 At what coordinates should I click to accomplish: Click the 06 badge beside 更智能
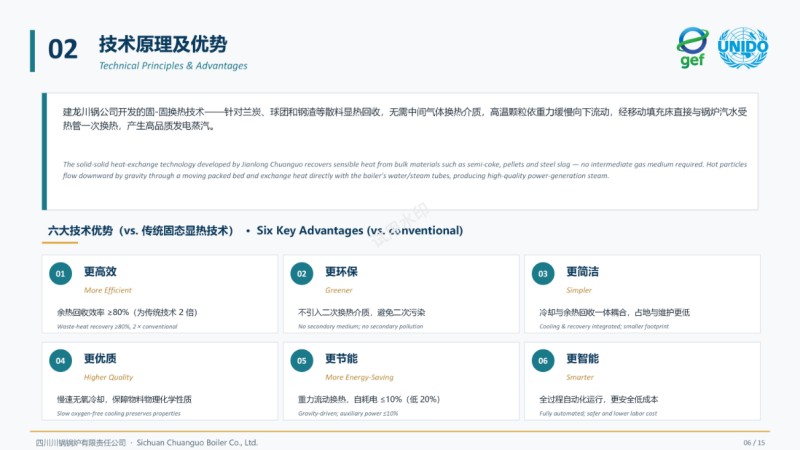[x=543, y=360]
